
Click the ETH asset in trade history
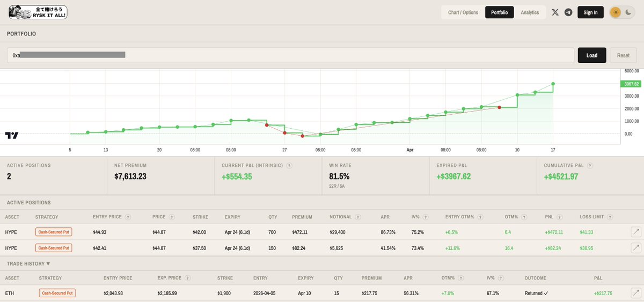click(x=9, y=293)
